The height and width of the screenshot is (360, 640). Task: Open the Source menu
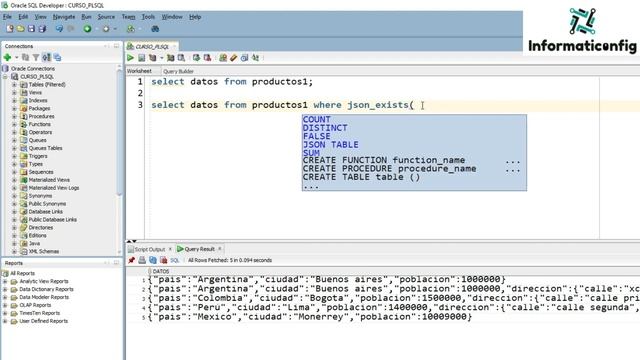pos(106,17)
